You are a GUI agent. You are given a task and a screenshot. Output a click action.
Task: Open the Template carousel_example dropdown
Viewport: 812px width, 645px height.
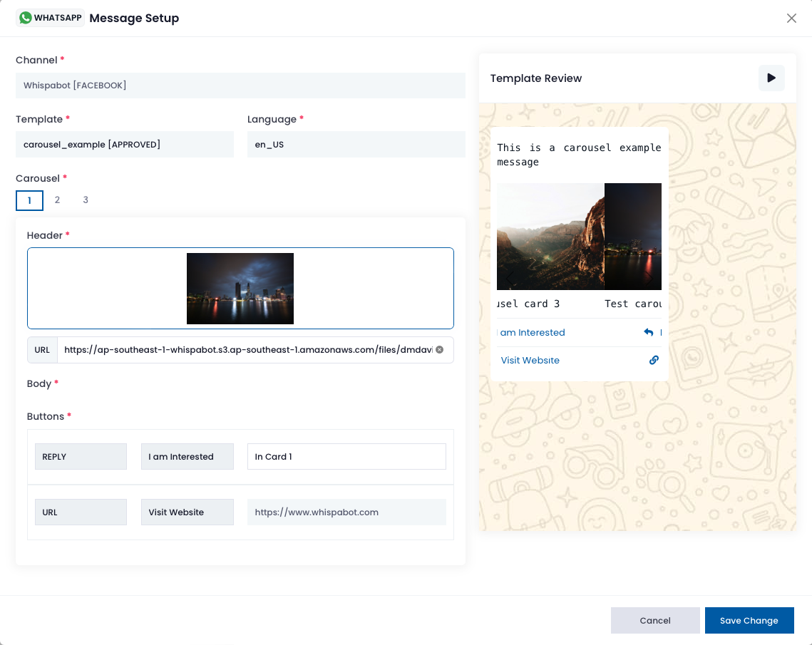pos(124,145)
